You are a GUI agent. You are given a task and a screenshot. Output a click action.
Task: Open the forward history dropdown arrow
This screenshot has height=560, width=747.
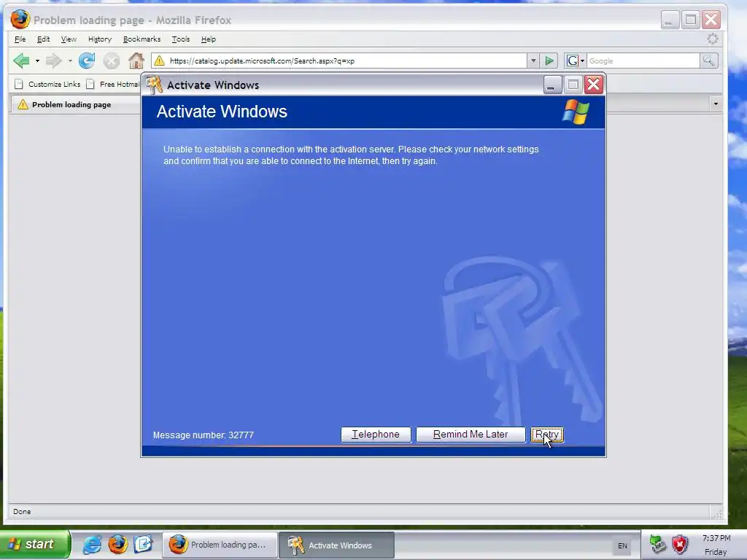pyautogui.click(x=70, y=61)
